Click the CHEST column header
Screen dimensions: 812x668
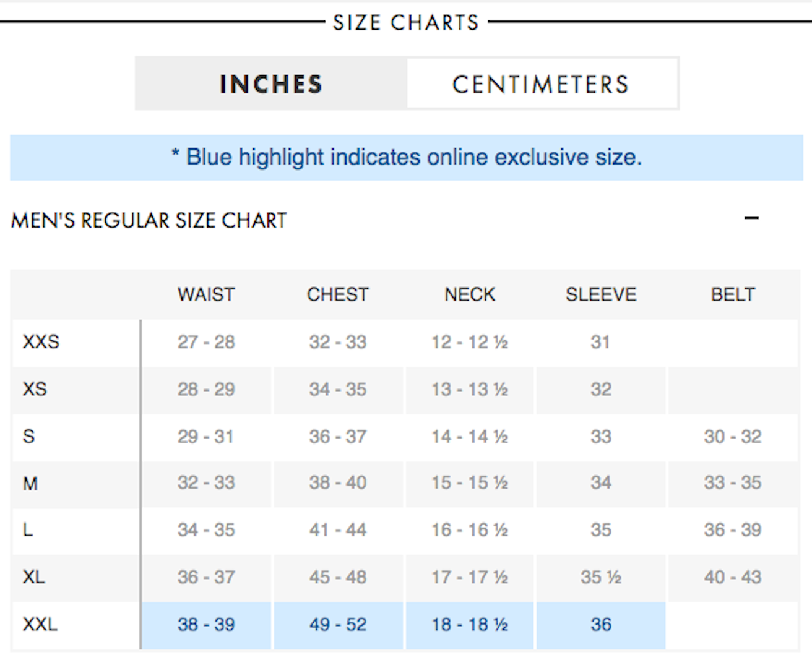(x=338, y=294)
